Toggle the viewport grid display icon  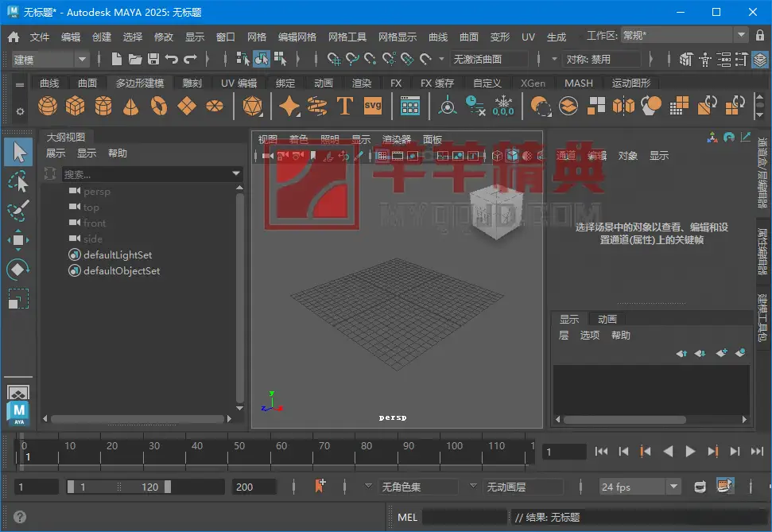[382, 156]
